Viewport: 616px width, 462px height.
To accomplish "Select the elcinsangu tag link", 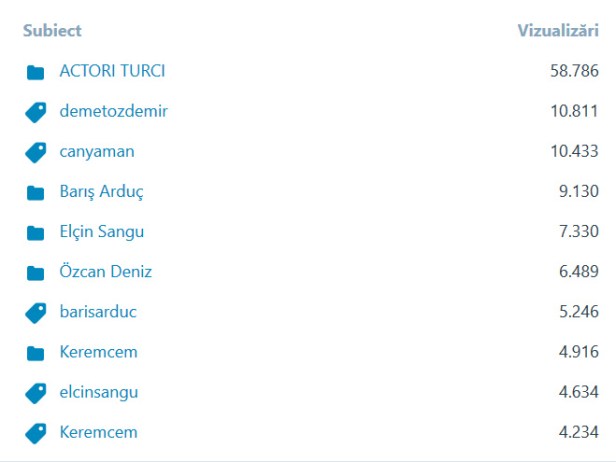I will coord(99,391).
